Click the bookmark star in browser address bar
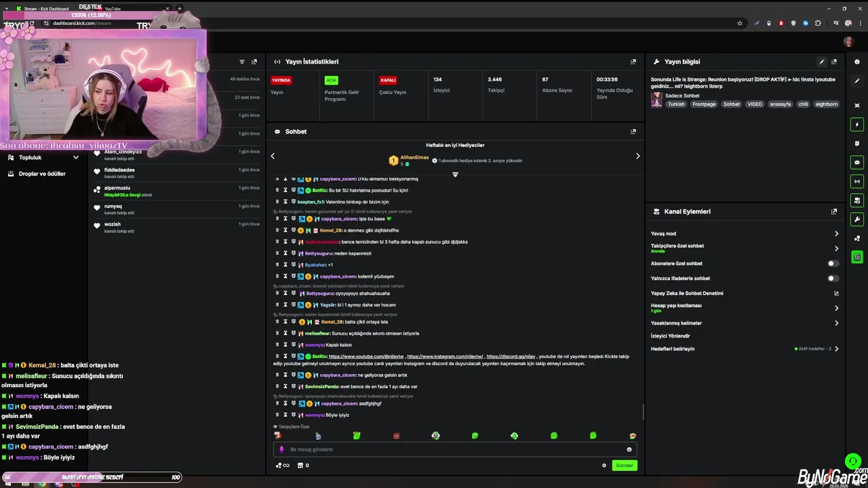This screenshot has height=488, width=868. coord(740,23)
